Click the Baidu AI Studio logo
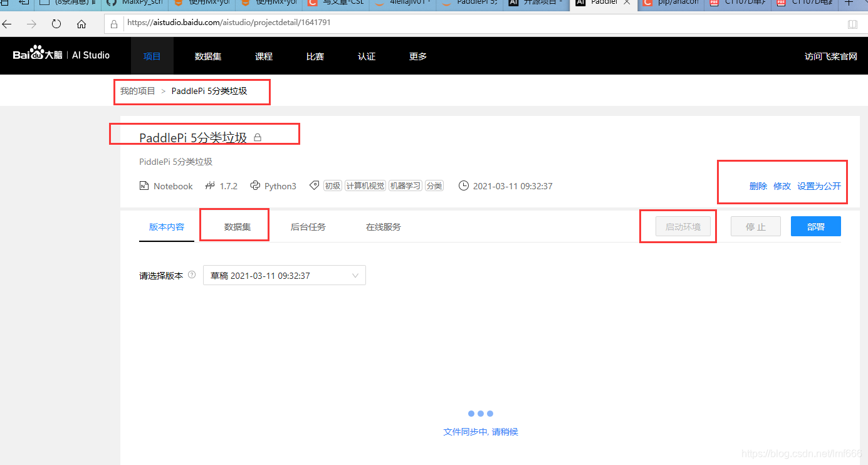 pos(61,55)
